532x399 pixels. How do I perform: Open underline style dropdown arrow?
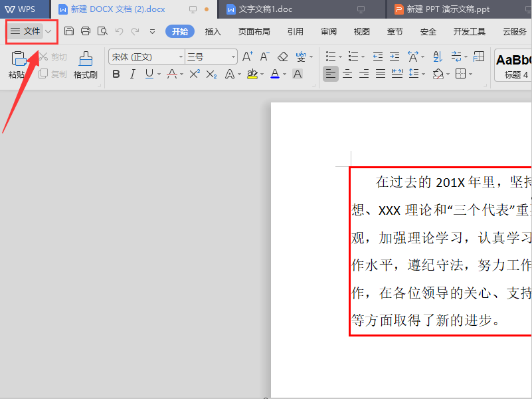tap(159, 74)
